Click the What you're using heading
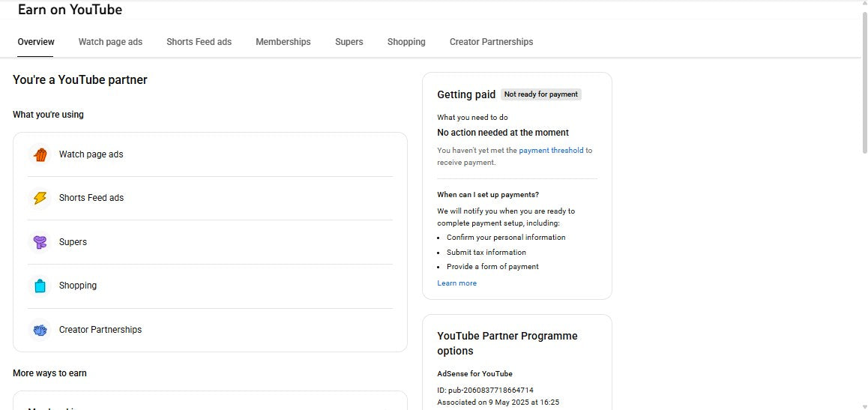 (48, 115)
